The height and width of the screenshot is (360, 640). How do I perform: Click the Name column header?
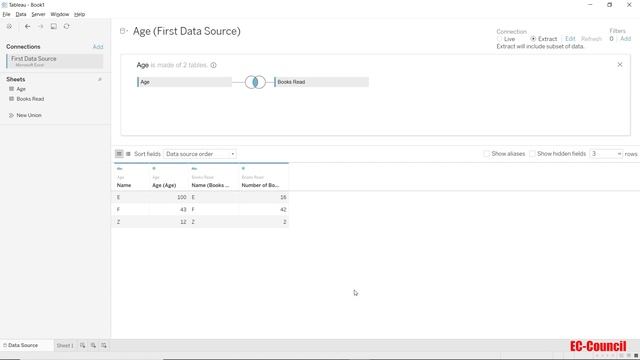124,185
